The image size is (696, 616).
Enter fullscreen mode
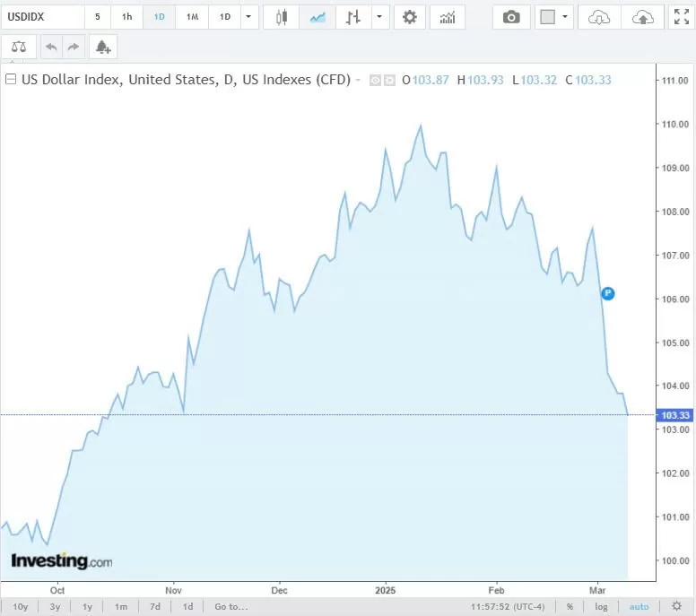682,17
